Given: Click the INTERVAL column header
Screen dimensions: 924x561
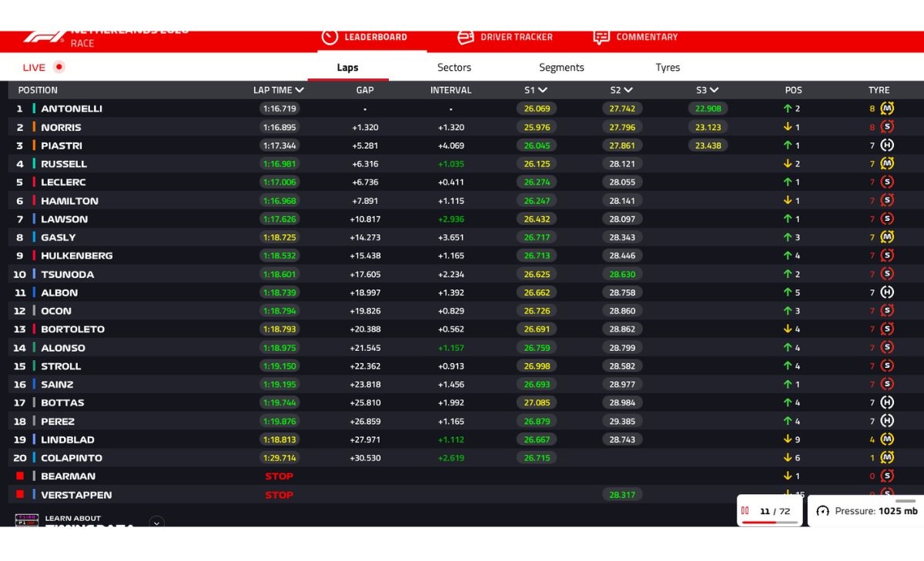Looking at the screenshot, I should [x=450, y=90].
